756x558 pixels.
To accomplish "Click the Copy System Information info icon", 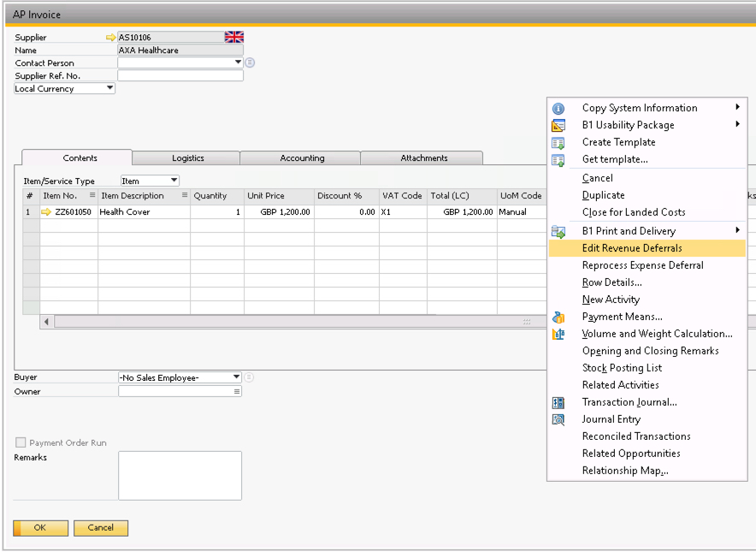I will point(558,109).
